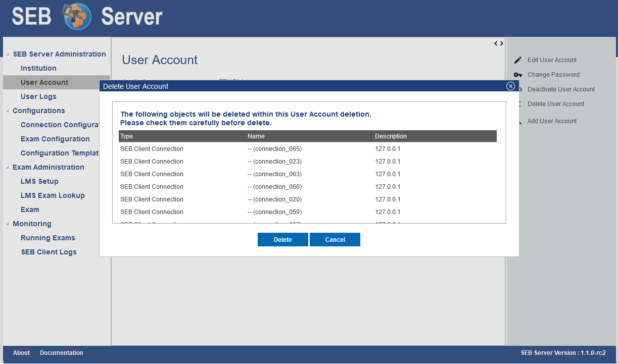Go to Exam Configuration
618x364 pixels.
coord(55,139)
